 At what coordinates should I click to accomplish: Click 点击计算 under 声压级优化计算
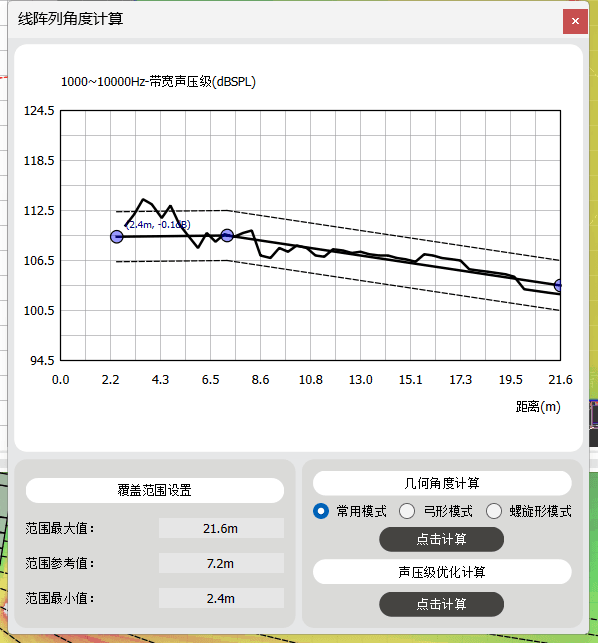point(441,604)
